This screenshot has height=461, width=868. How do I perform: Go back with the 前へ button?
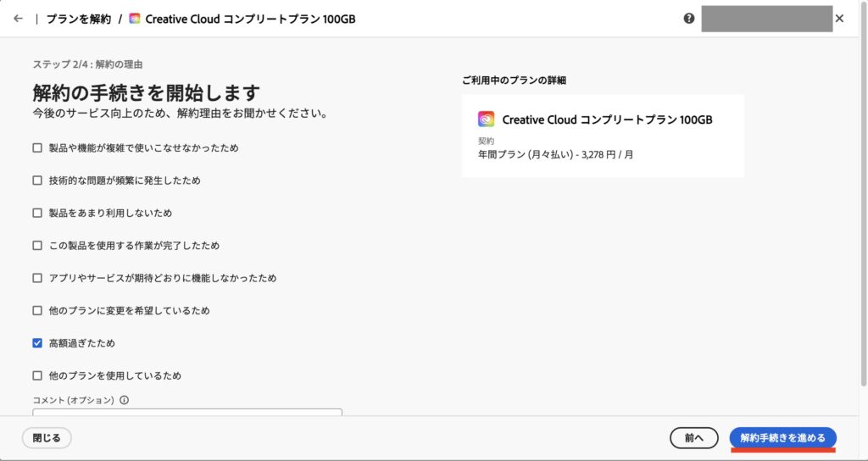tap(693, 437)
